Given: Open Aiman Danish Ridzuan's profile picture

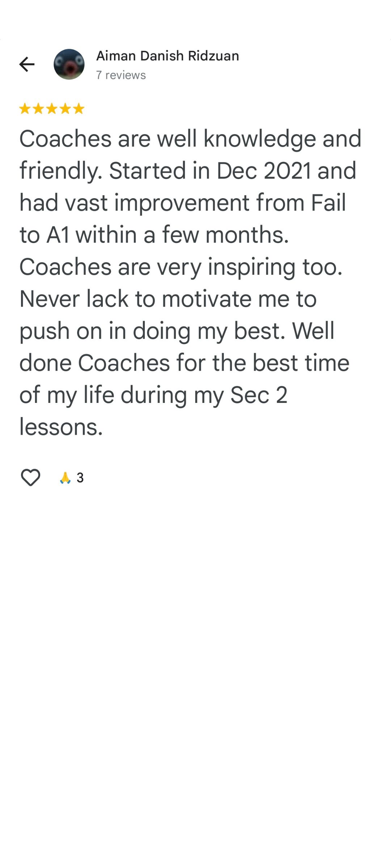Looking at the screenshot, I should pos(69,64).
